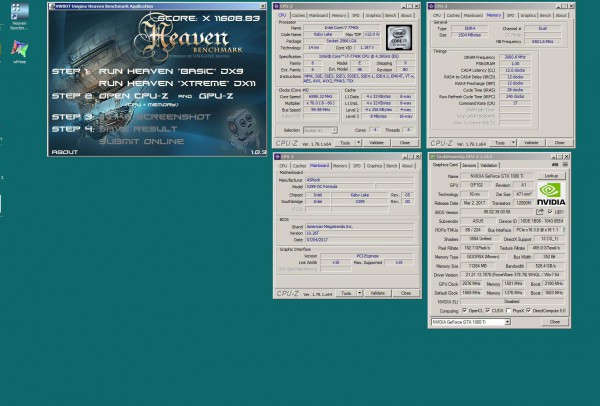Screen dimensions: 600x406
Task: Click the Subvendor 'ASUS' value in GPU-Z
Action: click(x=478, y=221)
